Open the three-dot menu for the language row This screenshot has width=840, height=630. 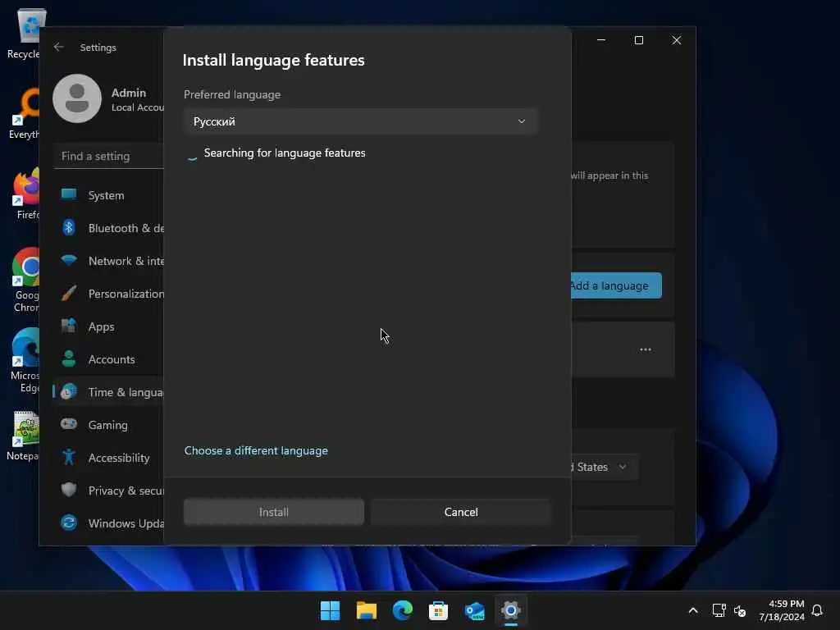[645, 349]
